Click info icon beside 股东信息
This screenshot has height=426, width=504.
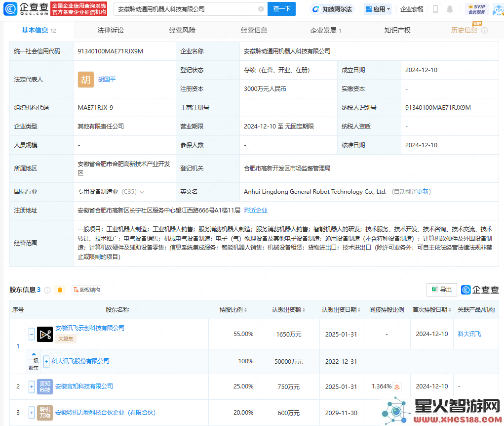(x=47, y=290)
